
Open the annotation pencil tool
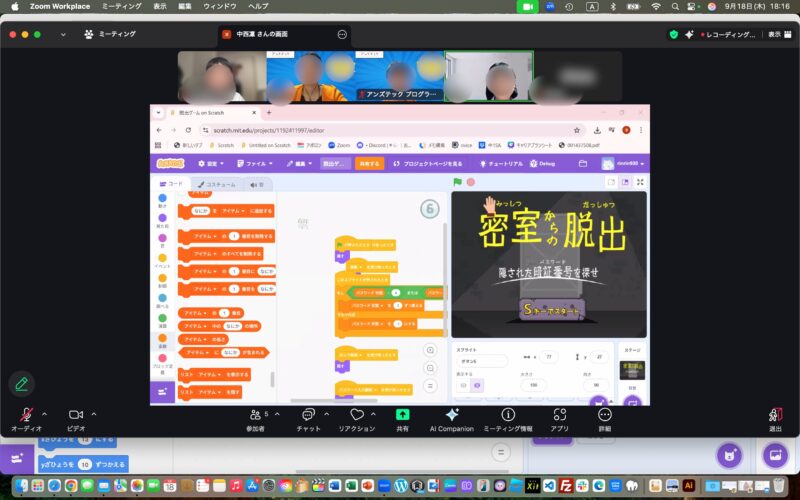pos(21,384)
